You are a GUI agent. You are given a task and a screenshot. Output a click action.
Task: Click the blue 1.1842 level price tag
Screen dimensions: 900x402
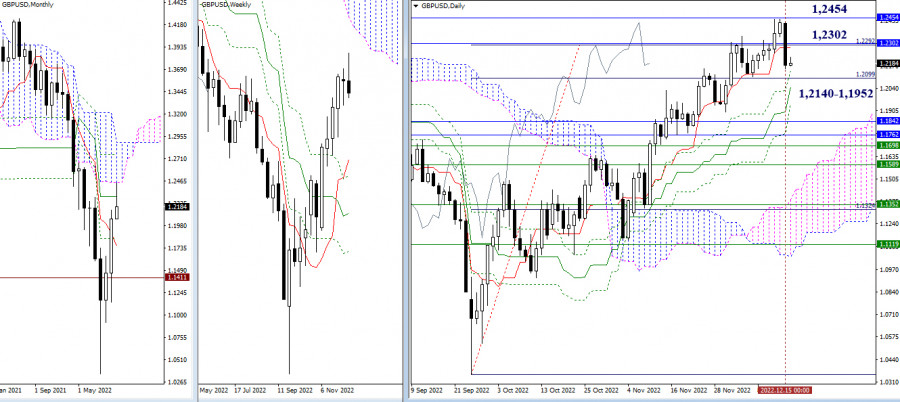pos(888,121)
